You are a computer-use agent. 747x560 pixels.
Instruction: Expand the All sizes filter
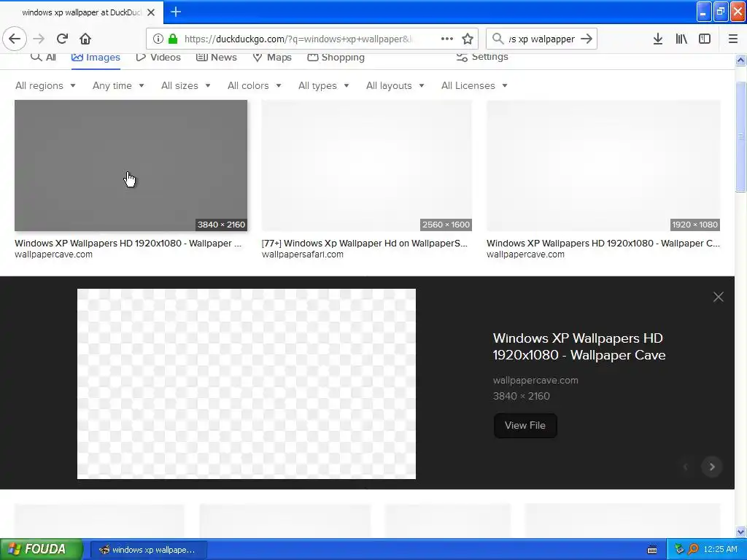(186, 86)
